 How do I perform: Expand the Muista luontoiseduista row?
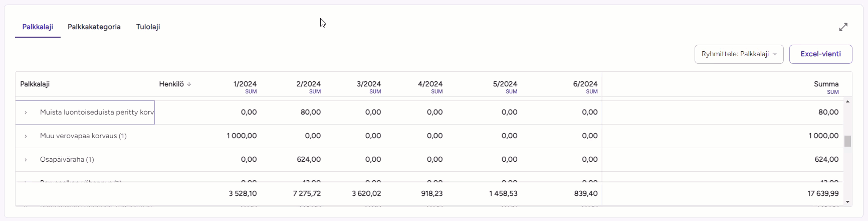26,113
